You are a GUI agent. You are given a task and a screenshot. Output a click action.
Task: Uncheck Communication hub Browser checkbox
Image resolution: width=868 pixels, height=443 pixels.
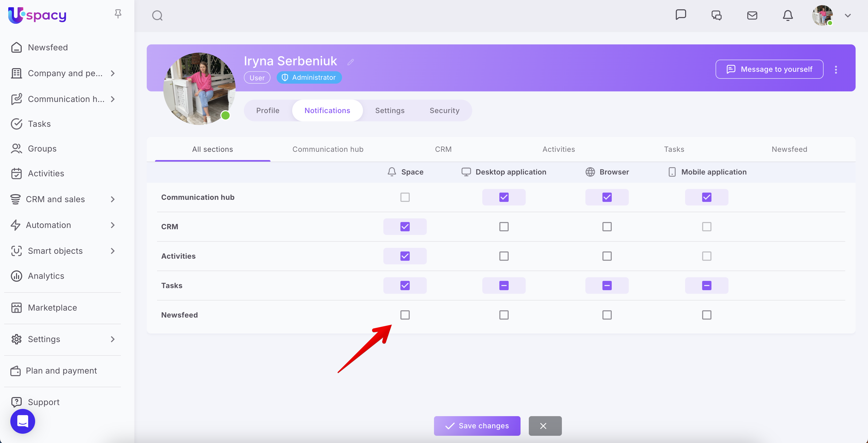pos(607,197)
